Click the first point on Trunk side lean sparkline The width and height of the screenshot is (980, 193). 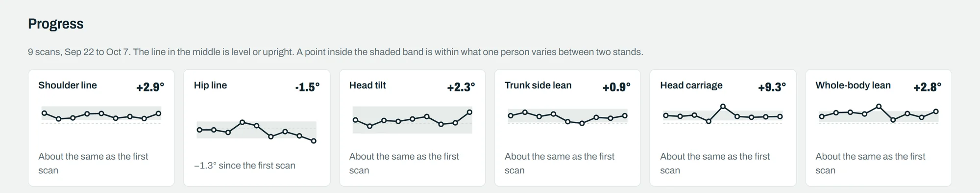(x=511, y=116)
